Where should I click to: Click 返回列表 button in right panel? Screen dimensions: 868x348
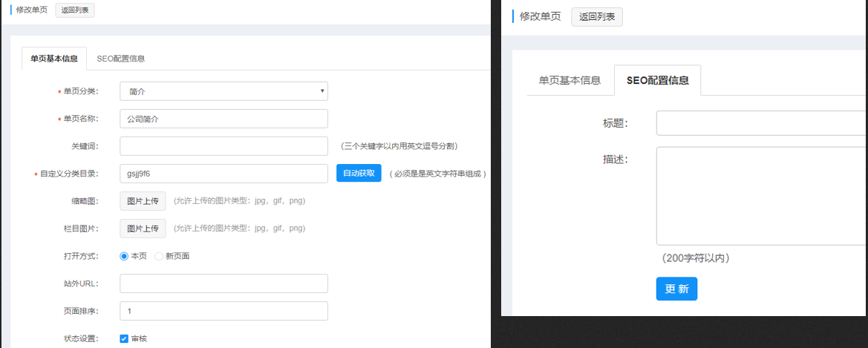(x=597, y=16)
